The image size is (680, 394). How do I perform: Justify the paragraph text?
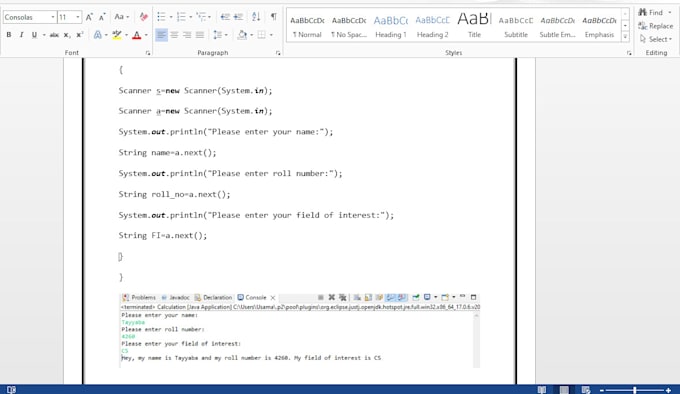point(200,35)
